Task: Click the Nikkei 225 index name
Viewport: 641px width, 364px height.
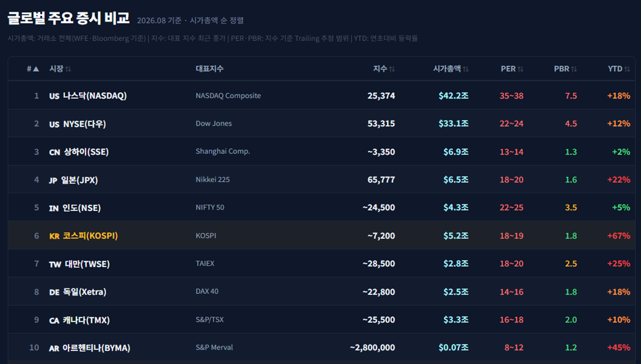Action: click(213, 179)
